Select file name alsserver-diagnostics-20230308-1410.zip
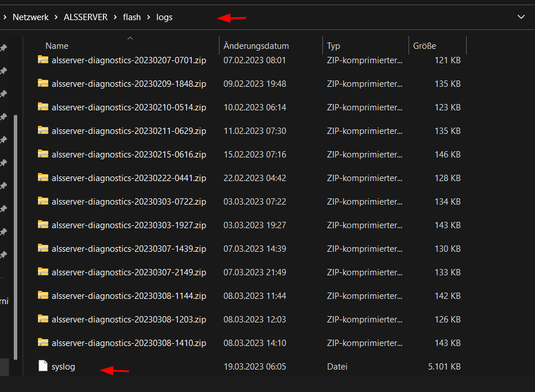 click(129, 343)
